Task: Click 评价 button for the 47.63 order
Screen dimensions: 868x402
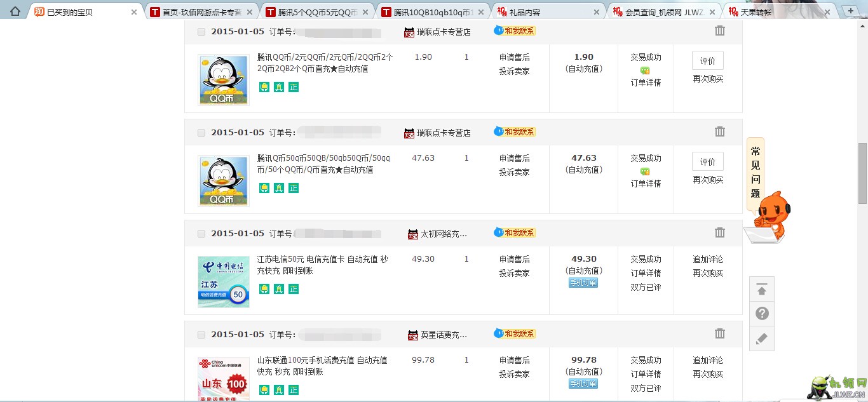Action: pyautogui.click(x=708, y=162)
